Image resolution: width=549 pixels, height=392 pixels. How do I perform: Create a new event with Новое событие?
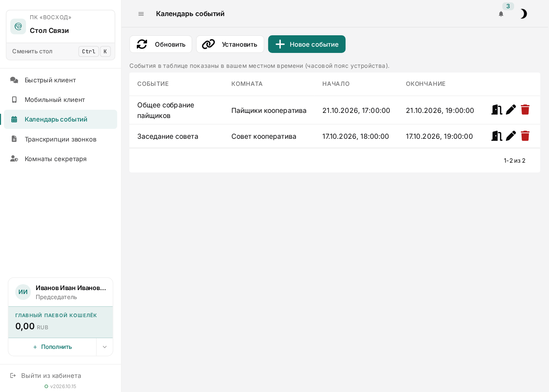tap(307, 44)
